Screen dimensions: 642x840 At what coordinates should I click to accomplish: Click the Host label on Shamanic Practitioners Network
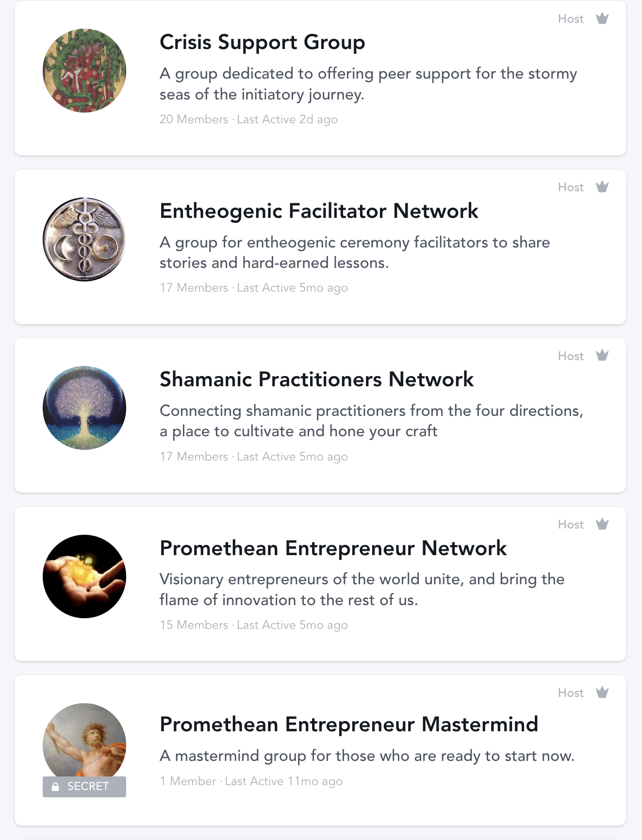pos(571,356)
